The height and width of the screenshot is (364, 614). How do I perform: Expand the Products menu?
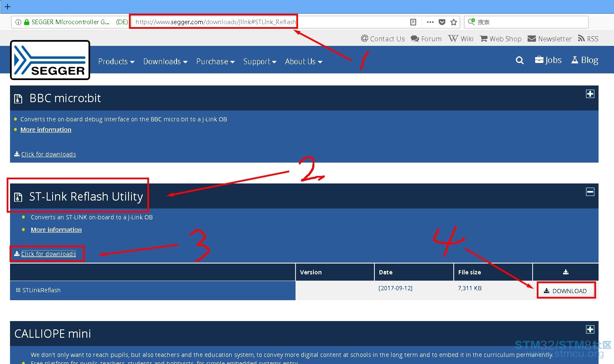[x=116, y=62]
